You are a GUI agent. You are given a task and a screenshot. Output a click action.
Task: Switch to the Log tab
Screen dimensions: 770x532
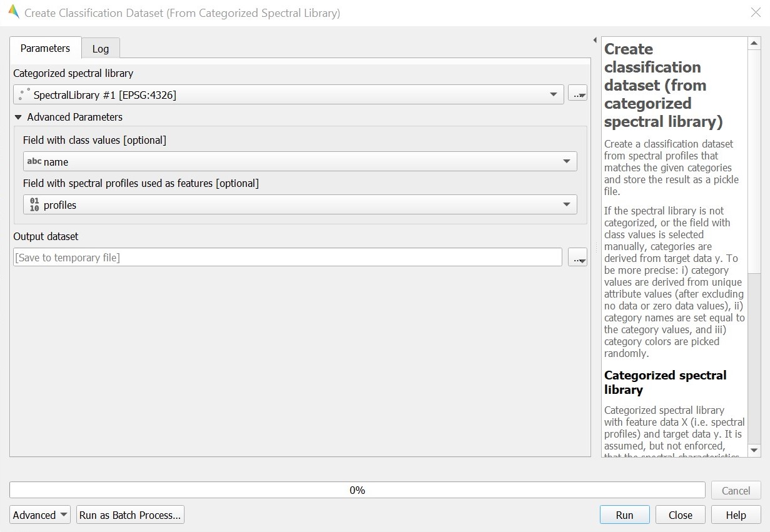[x=100, y=49]
